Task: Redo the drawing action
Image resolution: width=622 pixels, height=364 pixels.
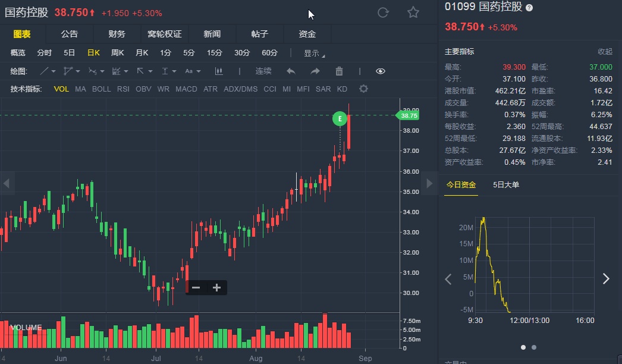Action: 315,71
